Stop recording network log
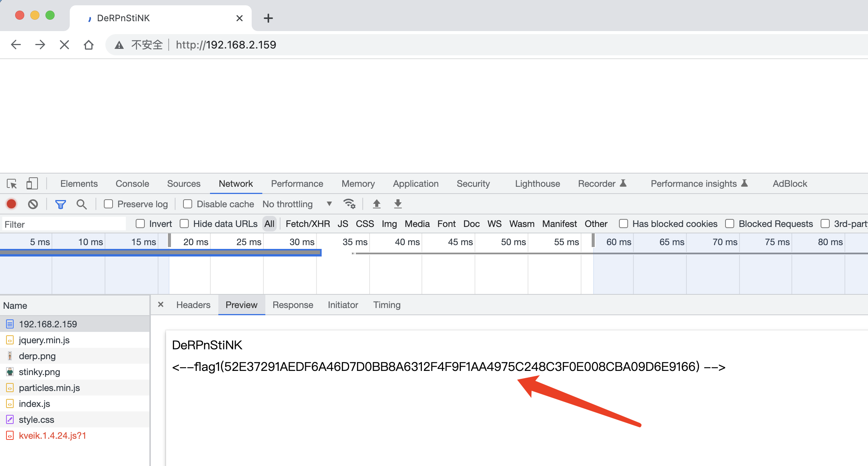The image size is (868, 466). pyautogui.click(x=11, y=204)
